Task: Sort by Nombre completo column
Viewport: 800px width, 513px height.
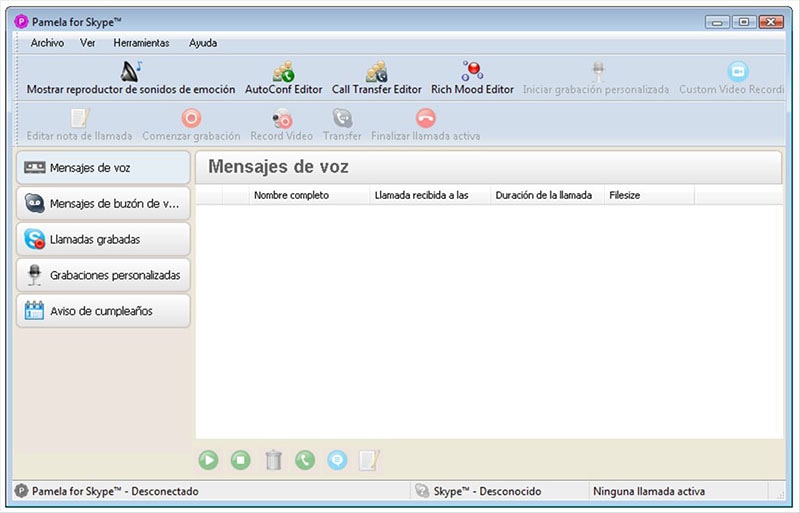Action: (x=309, y=196)
